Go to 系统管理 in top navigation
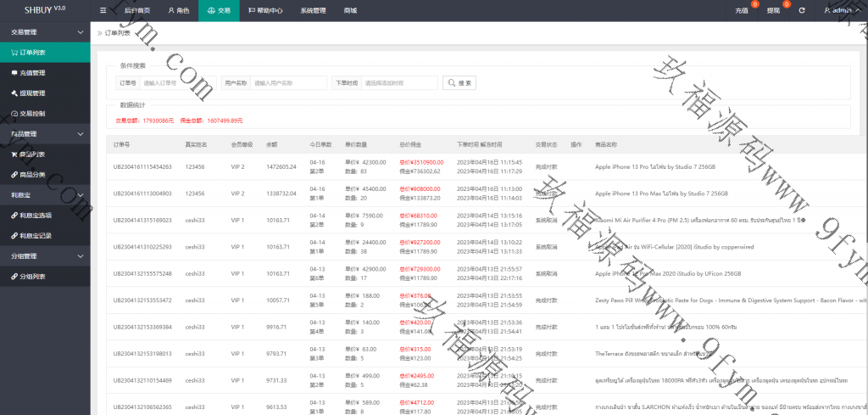The image size is (868, 415). click(313, 11)
